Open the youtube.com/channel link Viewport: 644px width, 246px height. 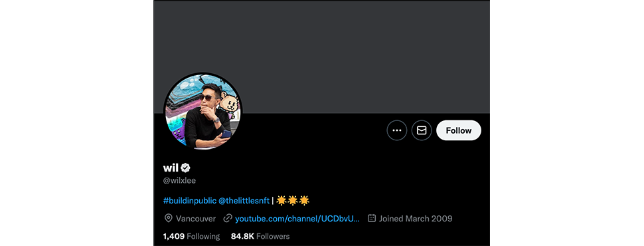297,219
